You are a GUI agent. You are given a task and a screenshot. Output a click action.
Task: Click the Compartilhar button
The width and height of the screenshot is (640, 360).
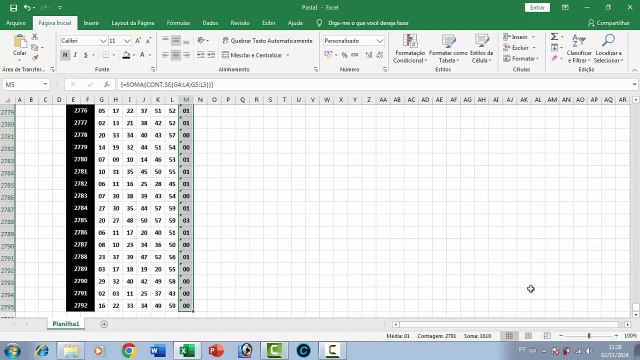[x=609, y=23]
